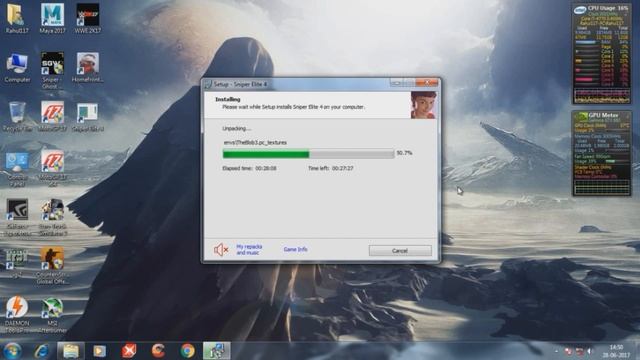Screen dimensions: 640x360
Task: Click the unpacking file name text
Action: coord(255,142)
